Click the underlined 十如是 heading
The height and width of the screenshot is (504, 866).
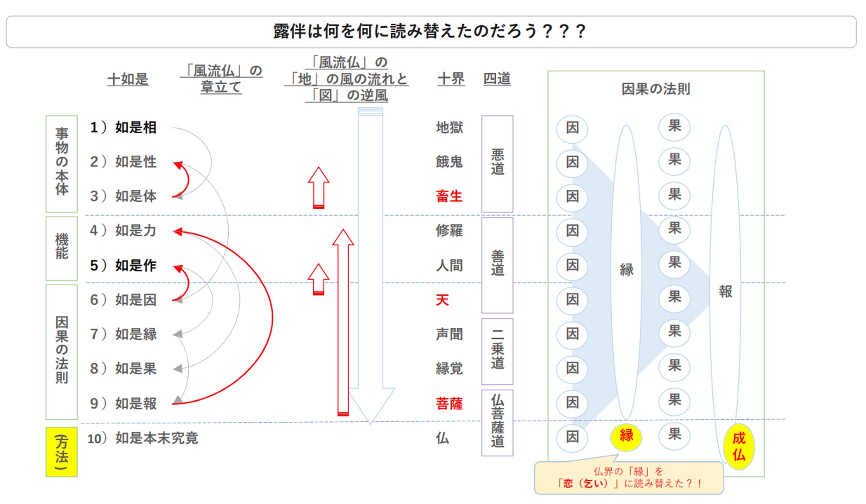128,79
